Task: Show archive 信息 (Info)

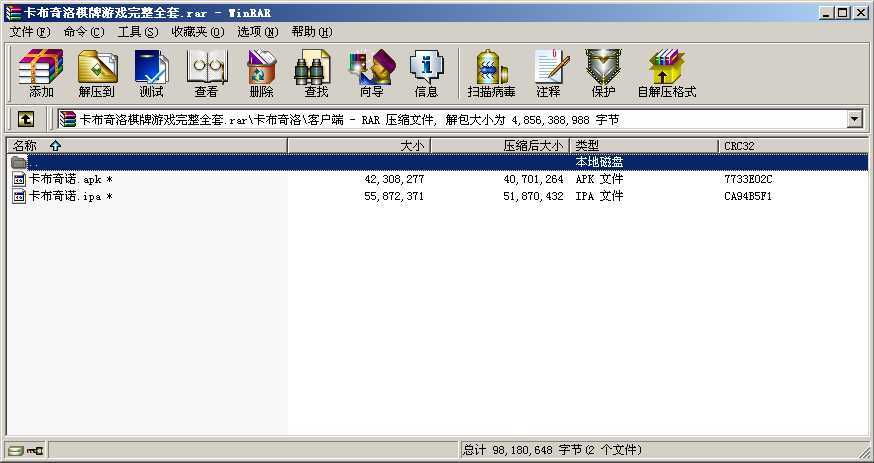Action: 426,73
